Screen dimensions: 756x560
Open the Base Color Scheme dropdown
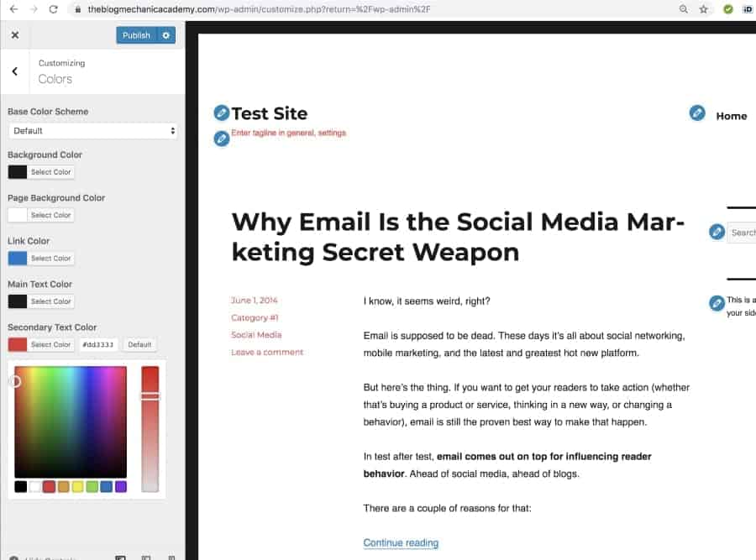92,131
